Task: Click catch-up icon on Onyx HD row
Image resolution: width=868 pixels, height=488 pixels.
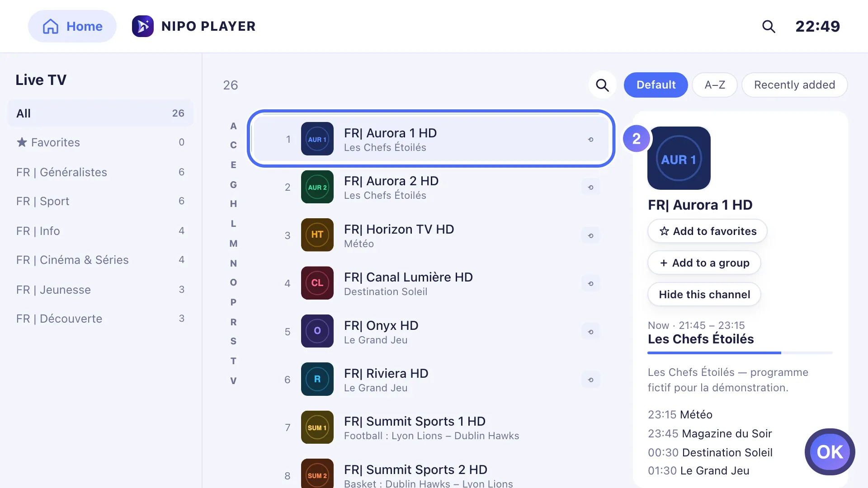Action: 590,332
